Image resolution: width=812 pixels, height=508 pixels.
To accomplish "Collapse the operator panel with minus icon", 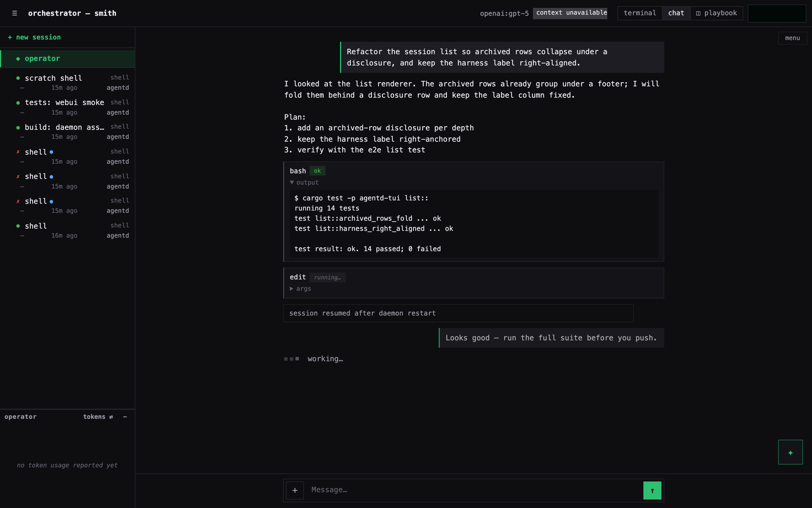I will click(125, 417).
